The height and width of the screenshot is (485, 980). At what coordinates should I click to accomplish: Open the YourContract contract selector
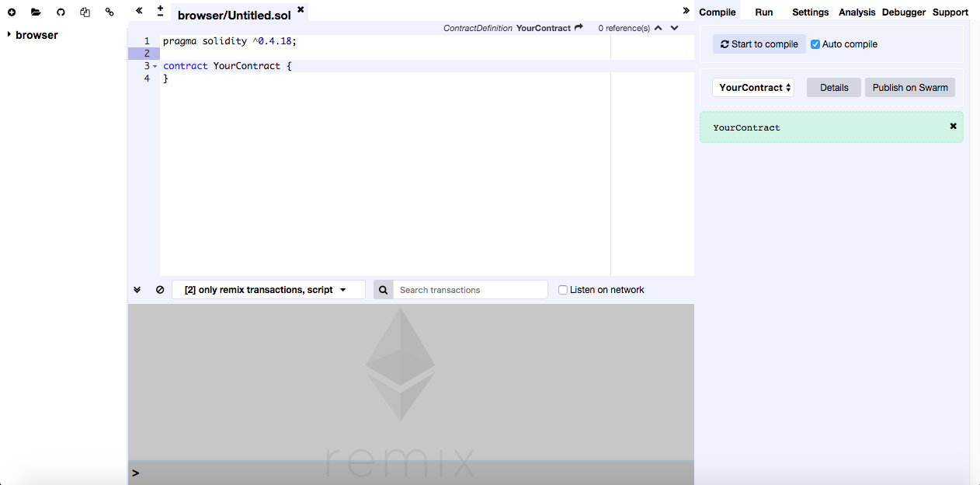(x=753, y=87)
